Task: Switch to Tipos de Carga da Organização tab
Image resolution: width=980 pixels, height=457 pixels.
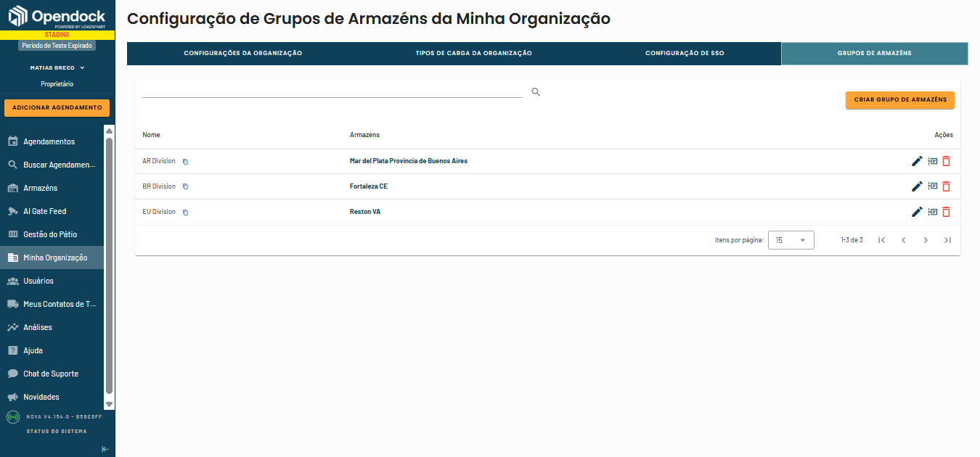Action: [473, 54]
